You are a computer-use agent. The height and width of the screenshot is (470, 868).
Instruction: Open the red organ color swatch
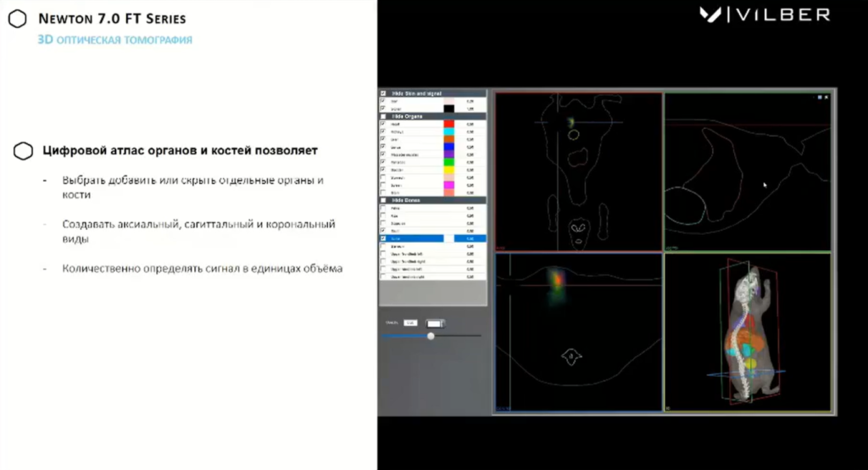(449, 124)
